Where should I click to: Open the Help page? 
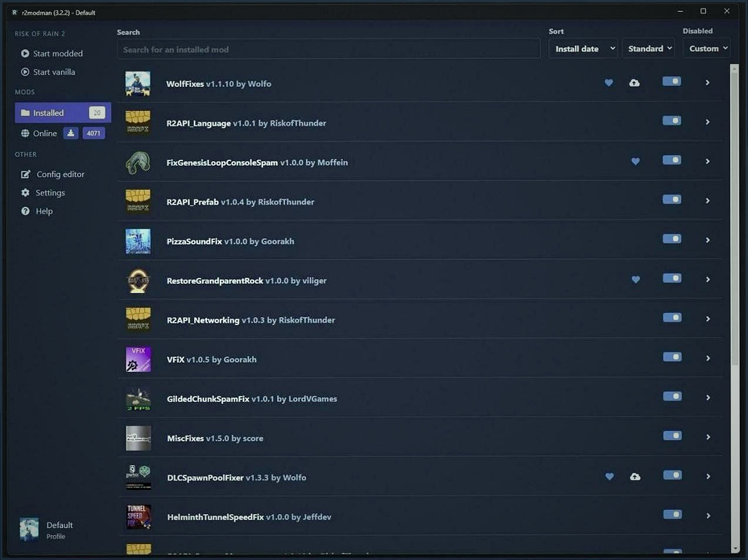pyautogui.click(x=37, y=211)
